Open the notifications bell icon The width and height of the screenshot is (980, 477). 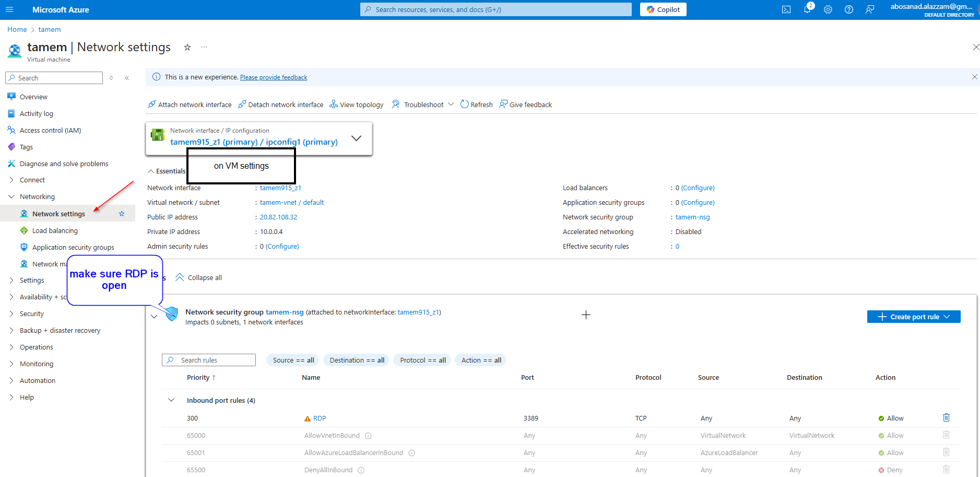click(807, 9)
